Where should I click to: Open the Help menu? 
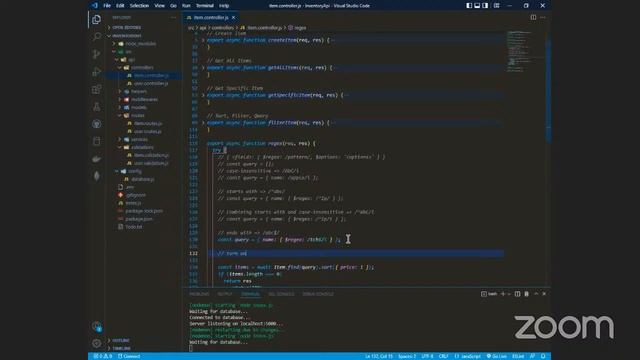[224, 6]
